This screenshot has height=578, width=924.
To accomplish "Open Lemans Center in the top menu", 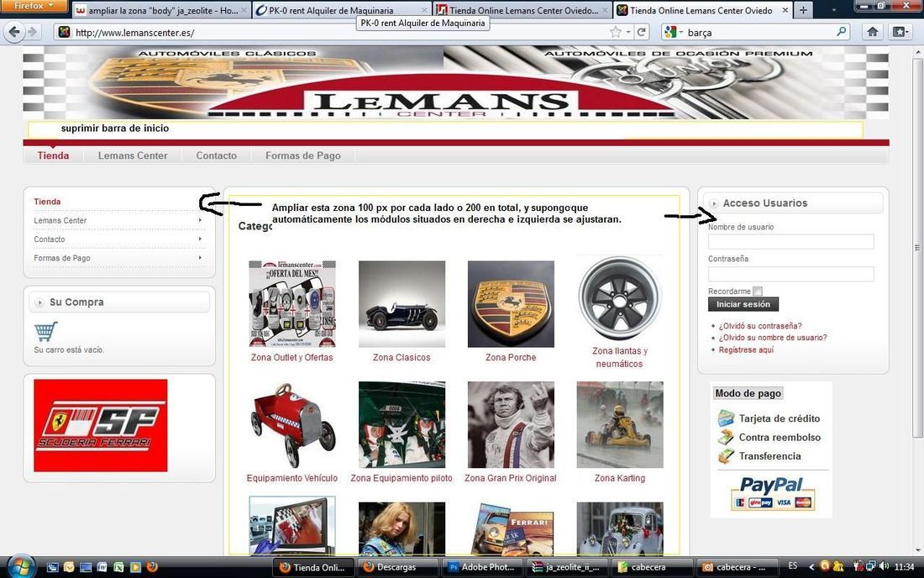I will [x=133, y=155].
